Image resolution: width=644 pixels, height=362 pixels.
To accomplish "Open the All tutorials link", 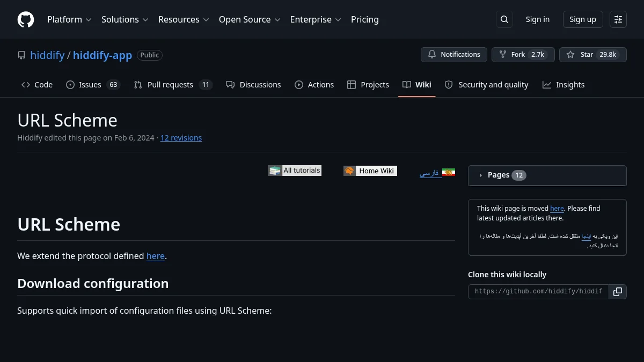I will coord(295,171).
